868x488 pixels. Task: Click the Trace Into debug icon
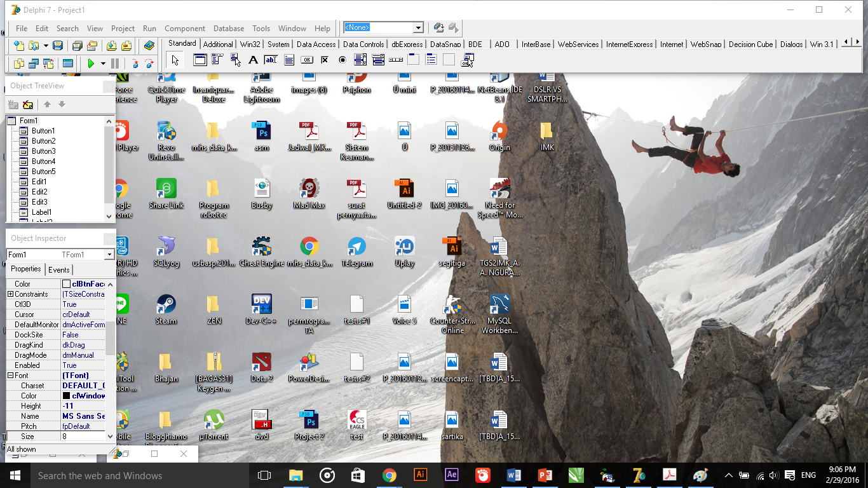(x=135, y=64)
